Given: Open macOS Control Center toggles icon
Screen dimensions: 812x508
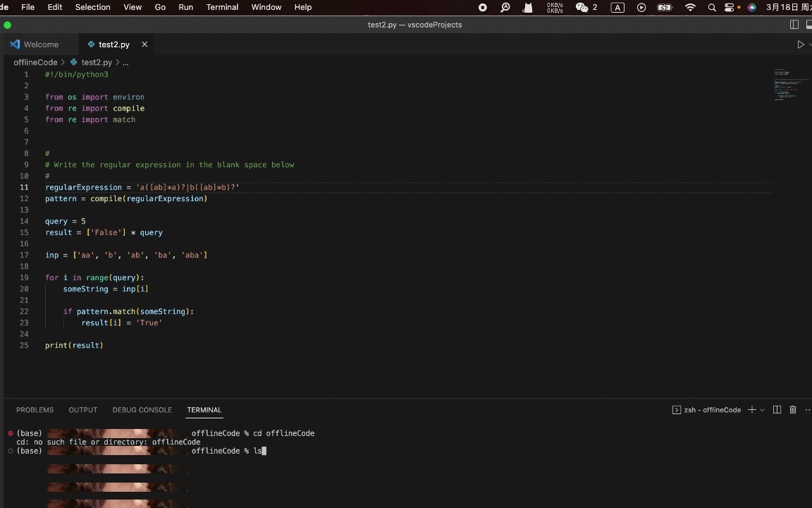Looking at the screenshot, I should click(x=730, y=7).
